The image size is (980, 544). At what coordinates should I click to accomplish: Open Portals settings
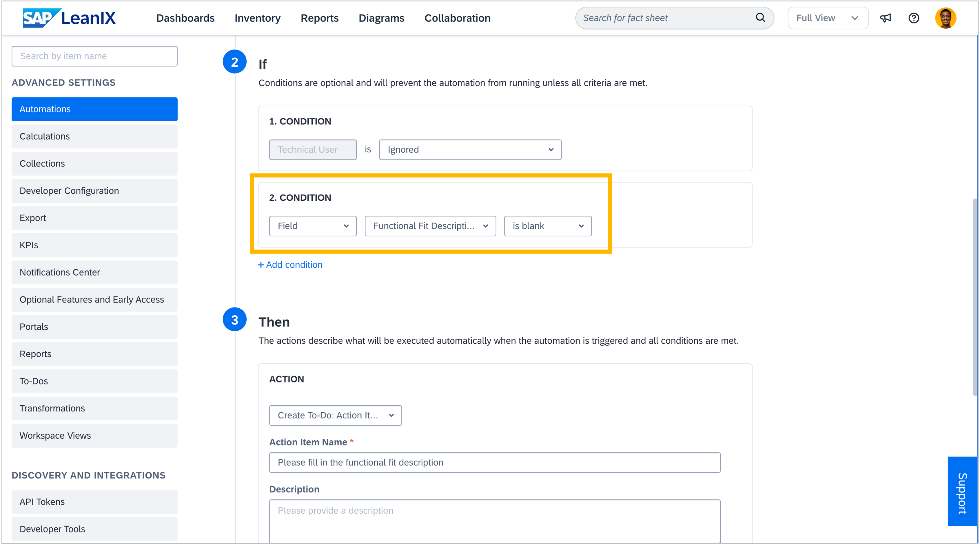[x=94, y=327]
